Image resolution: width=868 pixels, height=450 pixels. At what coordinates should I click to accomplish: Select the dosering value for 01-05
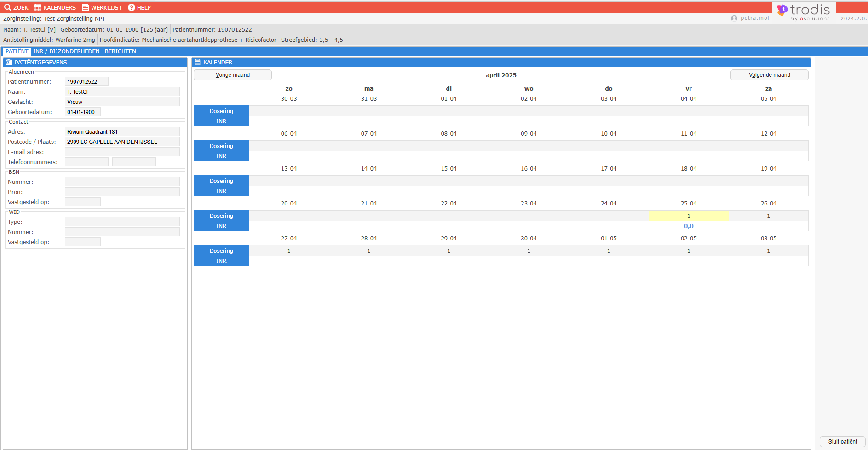[609, 251]
